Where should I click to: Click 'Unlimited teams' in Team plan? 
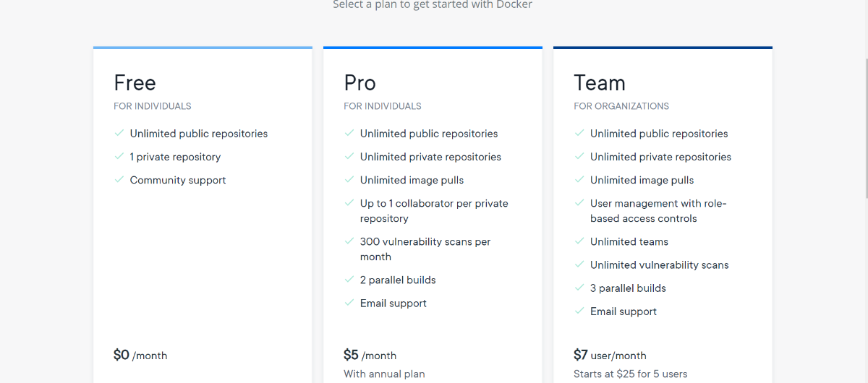(x=629, y=241)
